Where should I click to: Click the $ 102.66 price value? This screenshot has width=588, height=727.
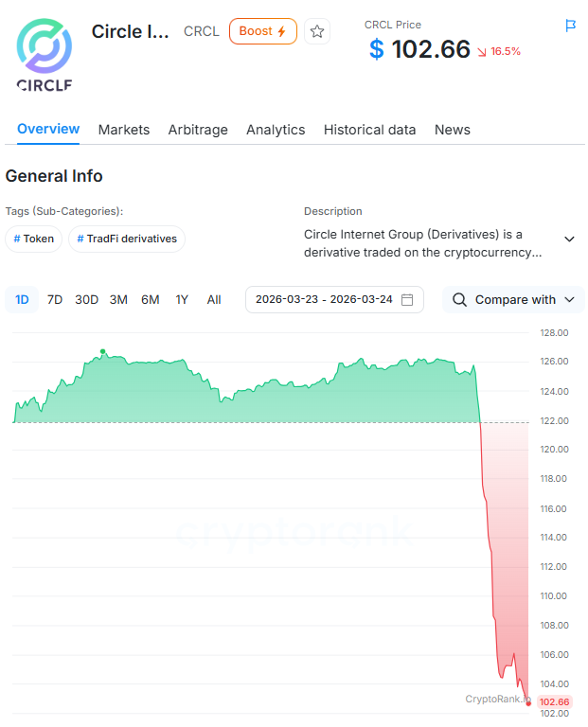(x=419, y=49)
